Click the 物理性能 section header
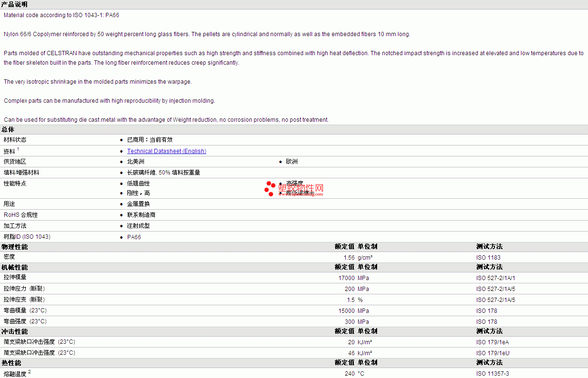This screenshot has height=378, width=588. [x=15, y=247]
